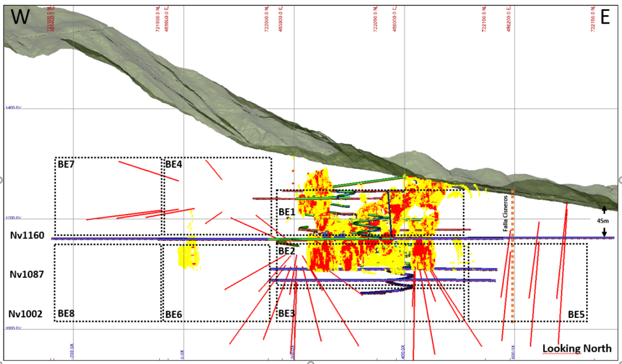
Task: Click the Nv1002 level label
Action: tap(25, 314)
